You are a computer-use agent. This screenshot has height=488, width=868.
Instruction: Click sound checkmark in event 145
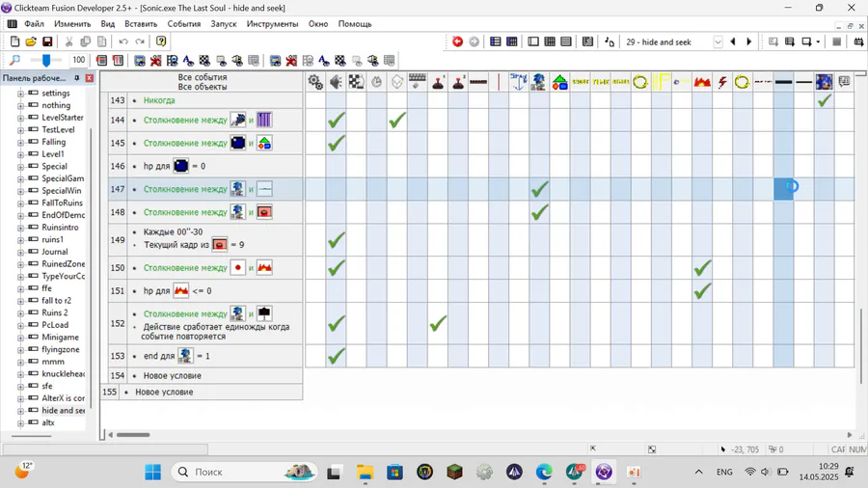(336, 144)
